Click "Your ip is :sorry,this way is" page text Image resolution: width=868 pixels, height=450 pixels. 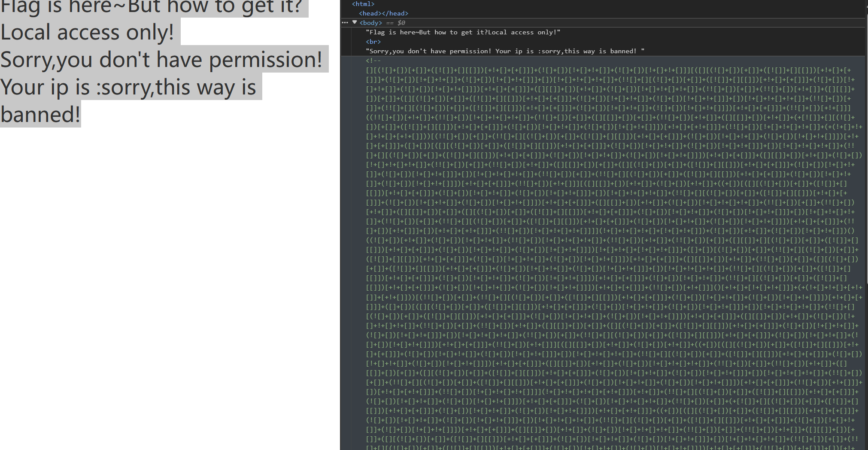pyautogui.click(x=128, y=87)
